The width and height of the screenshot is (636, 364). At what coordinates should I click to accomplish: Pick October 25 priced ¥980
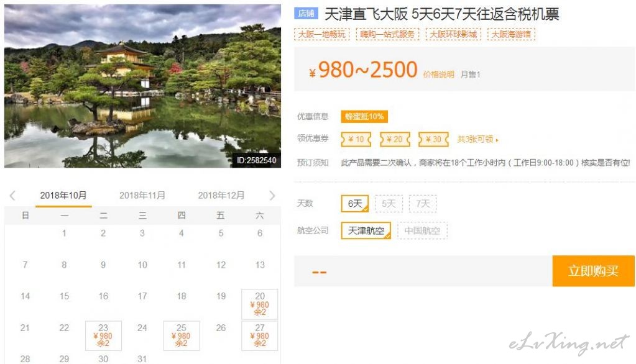click(182, 335)
